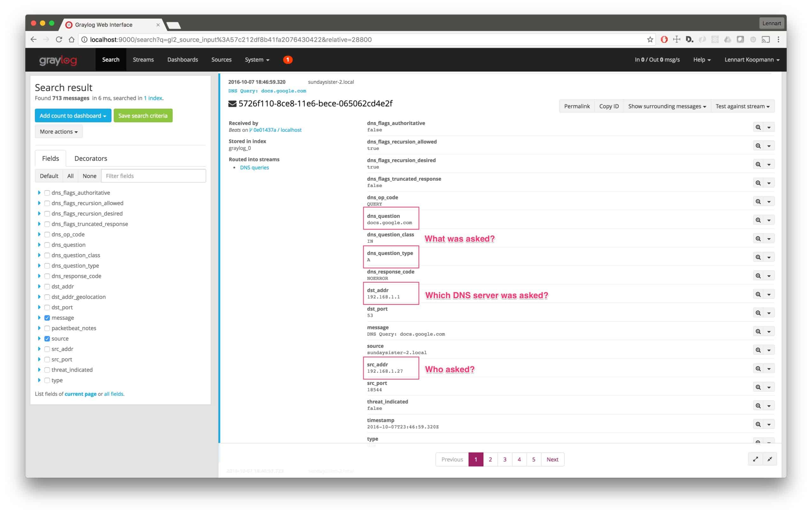
Task: Open the More actions dropdown
Action: click(x=59, y=132)
